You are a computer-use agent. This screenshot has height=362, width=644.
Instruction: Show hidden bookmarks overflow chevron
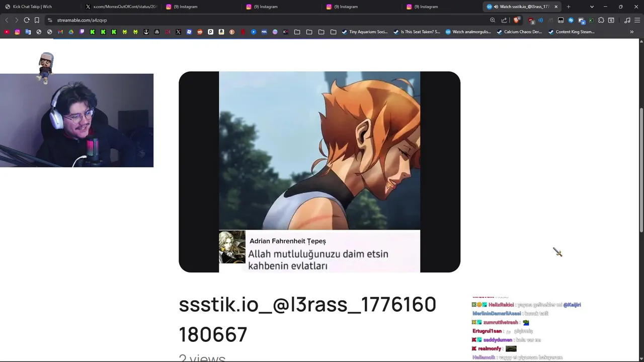632,32
